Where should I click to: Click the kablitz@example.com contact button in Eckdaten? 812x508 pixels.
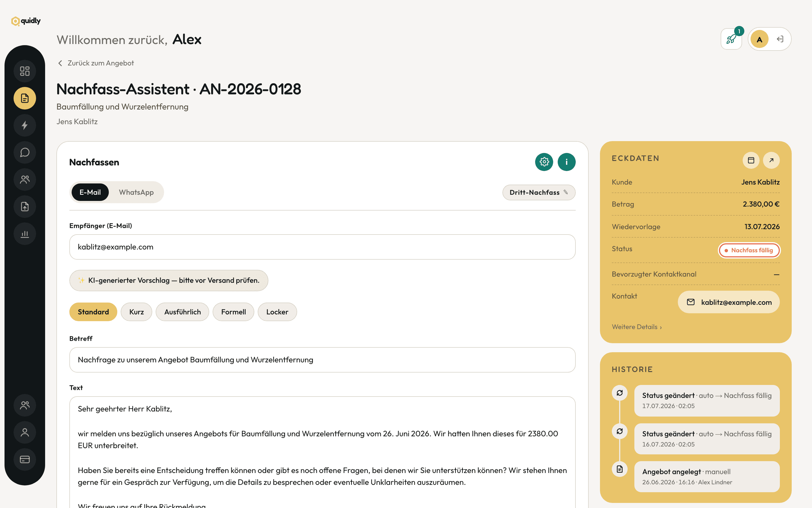(x=729, y=302)
